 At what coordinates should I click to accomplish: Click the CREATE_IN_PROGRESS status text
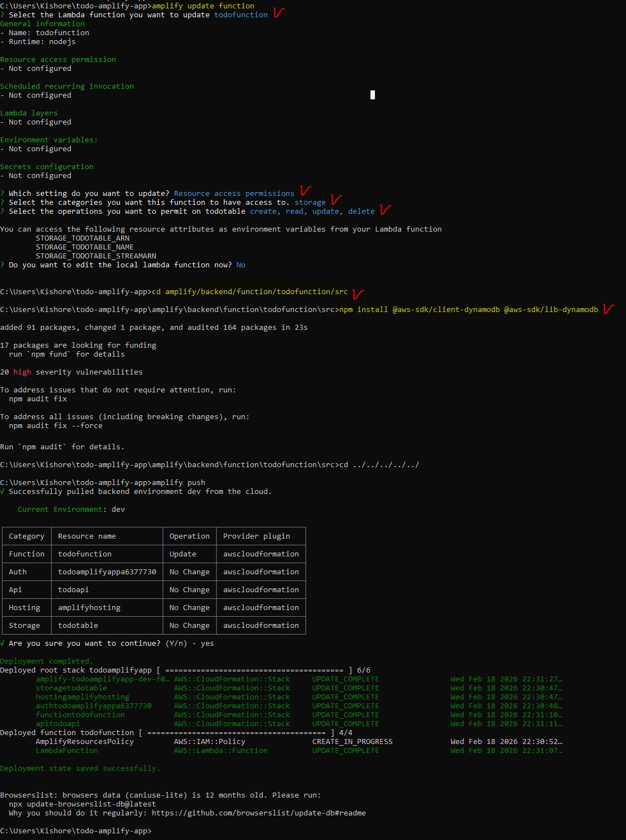pos(352,742)
